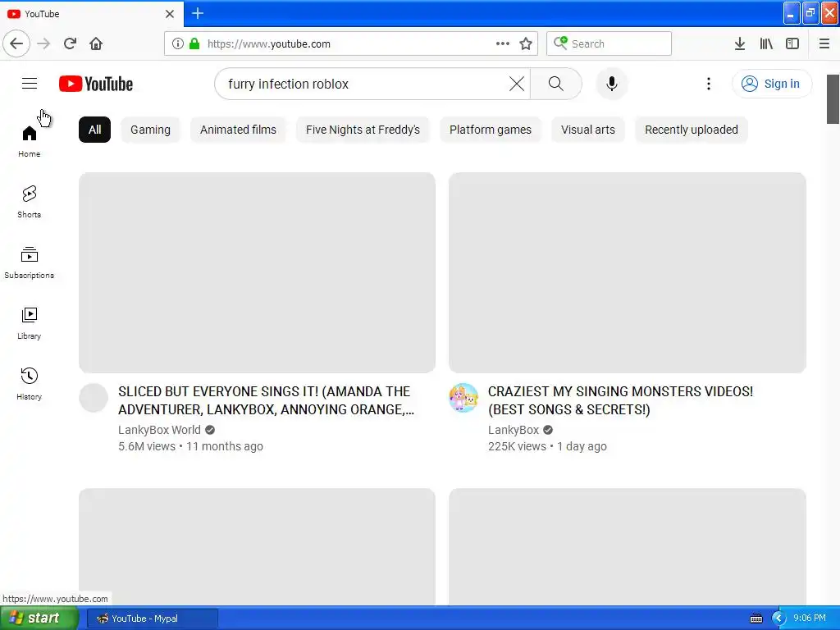
Task: Go back with the browser back arrow
Action: pos(16,44)
